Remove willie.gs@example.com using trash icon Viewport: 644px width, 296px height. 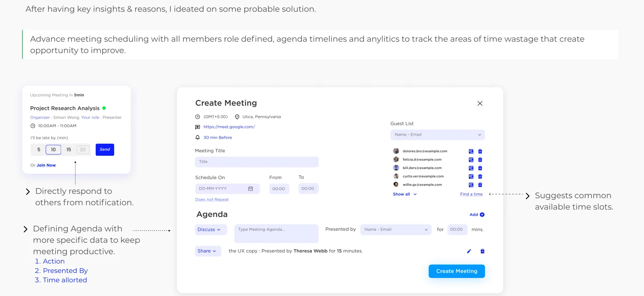[x=480, y=185]
